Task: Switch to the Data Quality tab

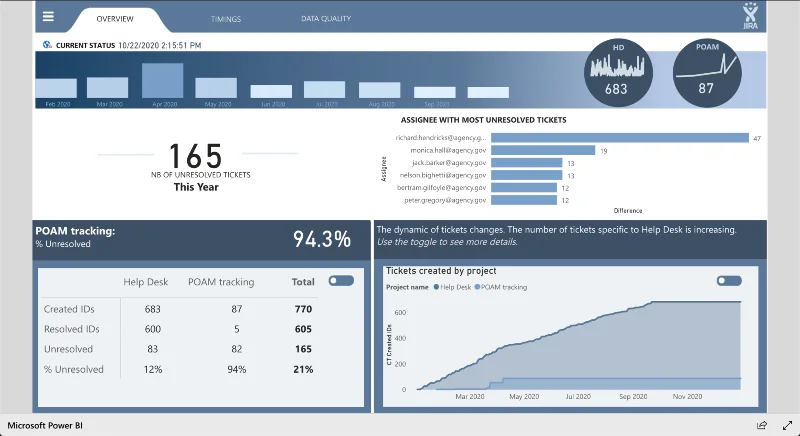Action: [x=326, y=18]
